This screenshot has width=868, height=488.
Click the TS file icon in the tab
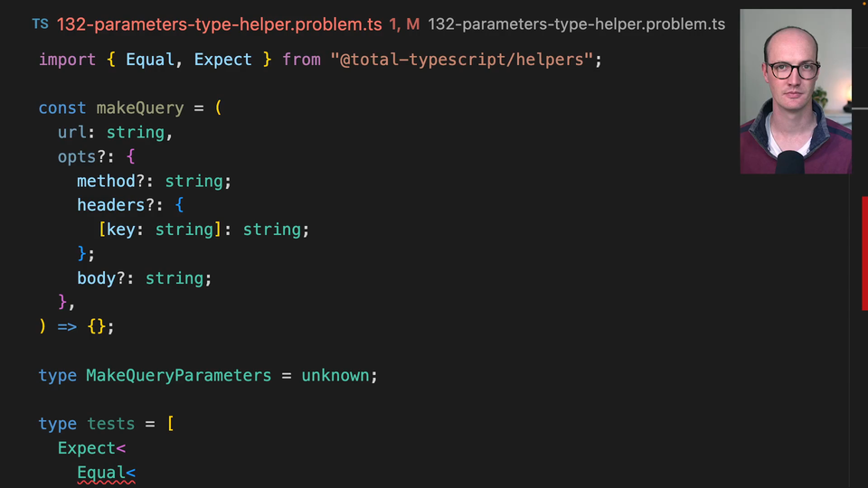click(x=40, y=24)
